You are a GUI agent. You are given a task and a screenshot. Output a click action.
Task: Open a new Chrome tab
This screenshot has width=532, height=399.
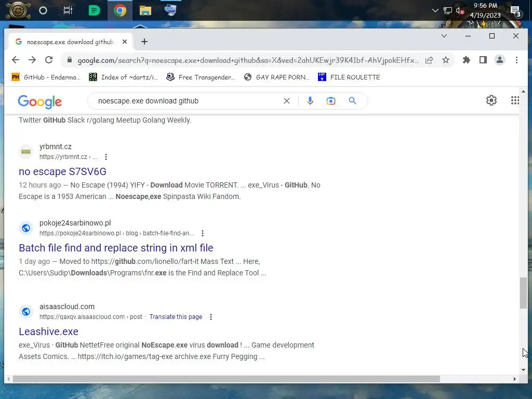tap(144, 42)
